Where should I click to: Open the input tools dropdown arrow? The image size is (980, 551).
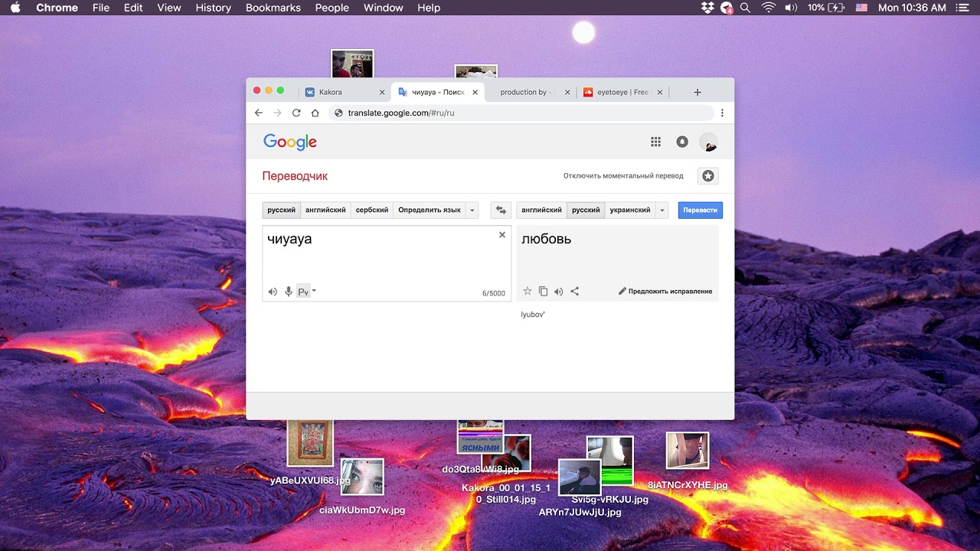pyautogui.click(x=314, y=291)
